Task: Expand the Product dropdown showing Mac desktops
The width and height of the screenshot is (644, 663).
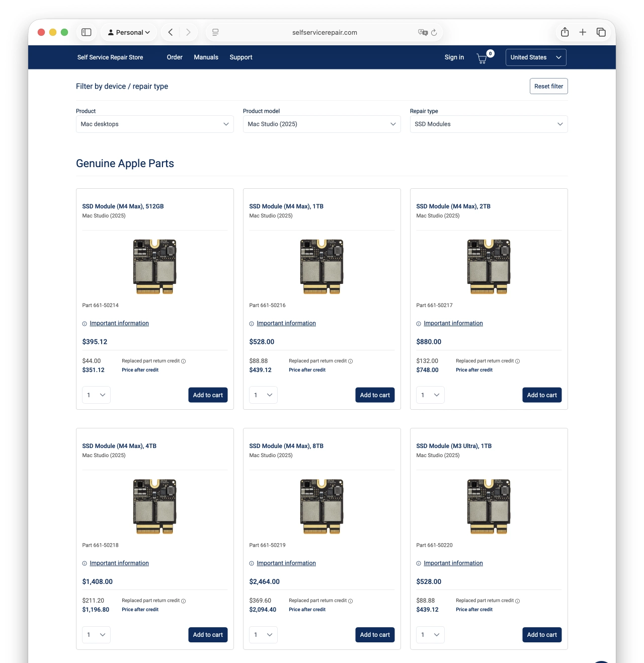Action: (x=155, y=124)
